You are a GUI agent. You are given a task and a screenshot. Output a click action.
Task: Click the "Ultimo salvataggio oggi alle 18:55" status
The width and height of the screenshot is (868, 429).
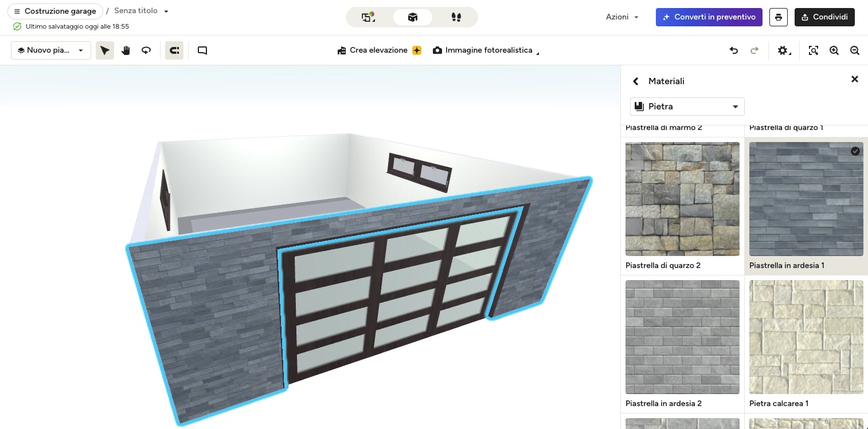(x=77, y=26)
